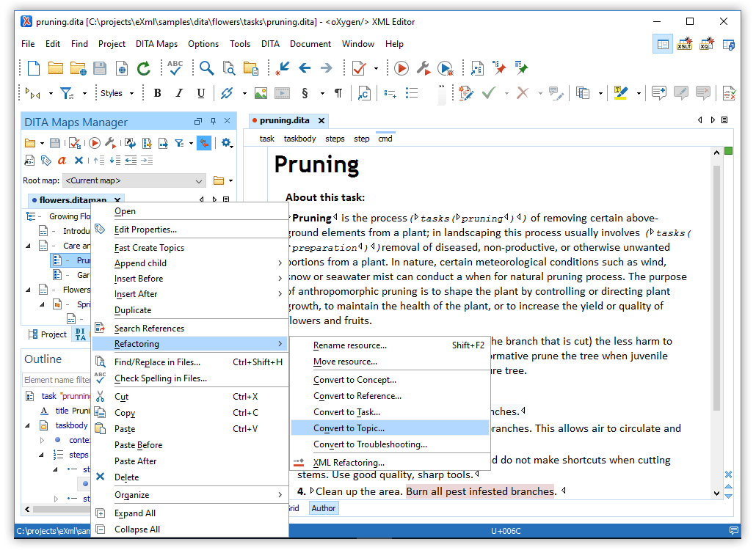This screenshot has width=756, height=550.
Task: Collapse the steps node in Outline
Action: coord(42,455)
